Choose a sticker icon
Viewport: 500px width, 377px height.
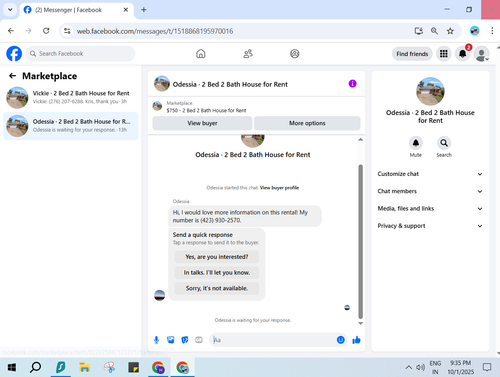pos(185,340)
